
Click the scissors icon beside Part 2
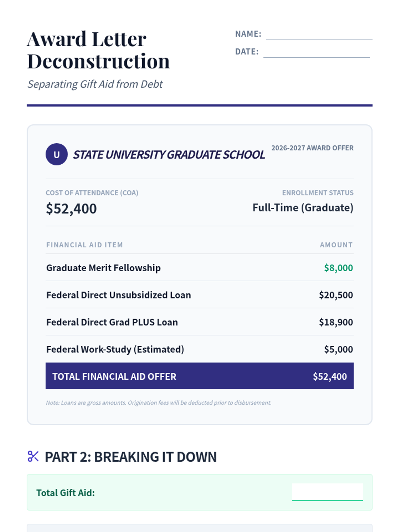[33, 456]
